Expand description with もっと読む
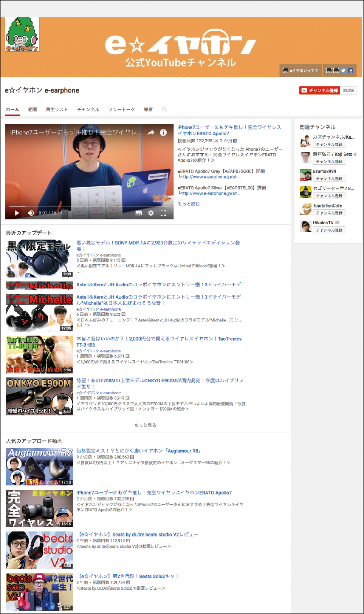364x614 pixels. coord(188,204)
